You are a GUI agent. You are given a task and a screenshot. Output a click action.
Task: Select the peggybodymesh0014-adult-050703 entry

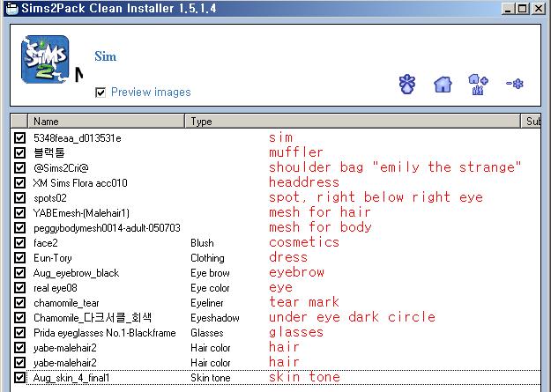click(x=107, y=228)
